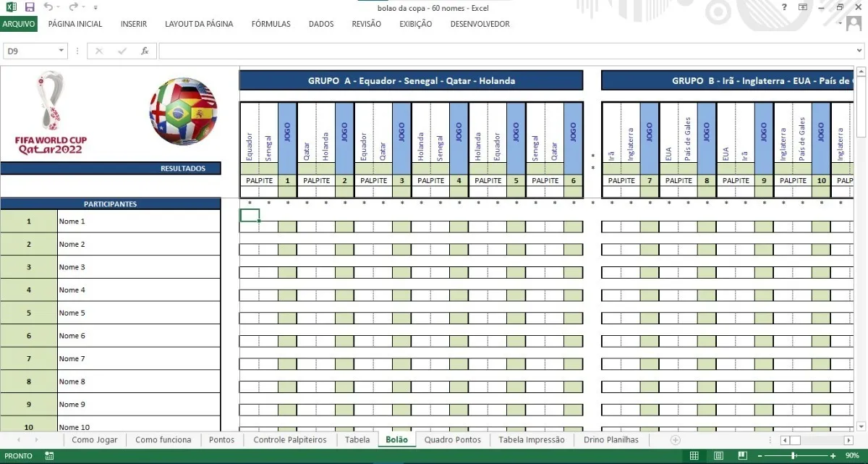Open the FÓRMULAS ribbon tab

tap(271, 24)
